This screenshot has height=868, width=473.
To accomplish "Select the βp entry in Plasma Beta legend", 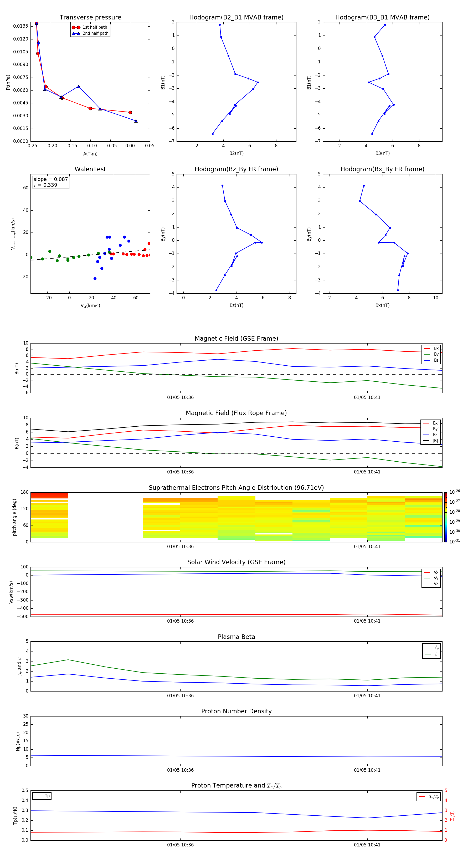I will pos(431,647).
